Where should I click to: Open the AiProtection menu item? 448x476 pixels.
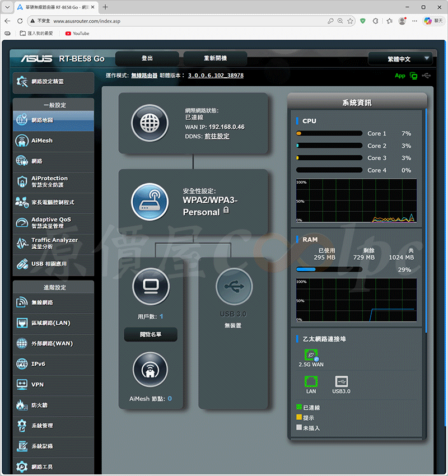[x=53, y=181]
